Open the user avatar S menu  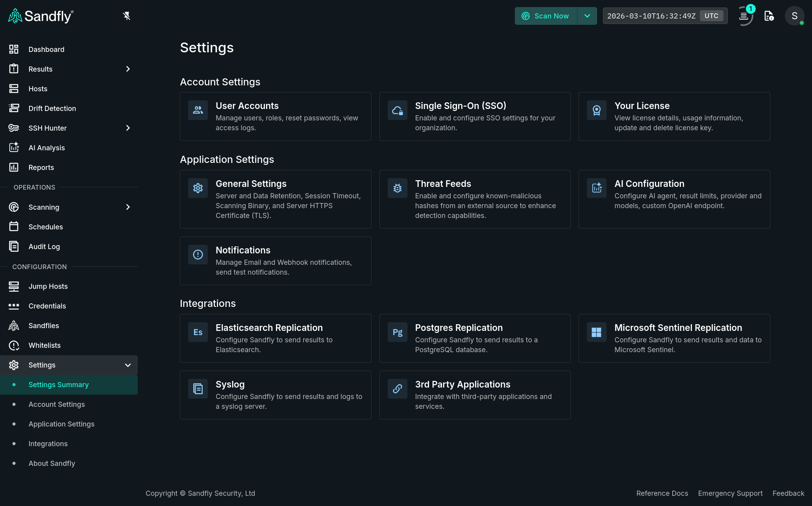(x=794, y=16)
